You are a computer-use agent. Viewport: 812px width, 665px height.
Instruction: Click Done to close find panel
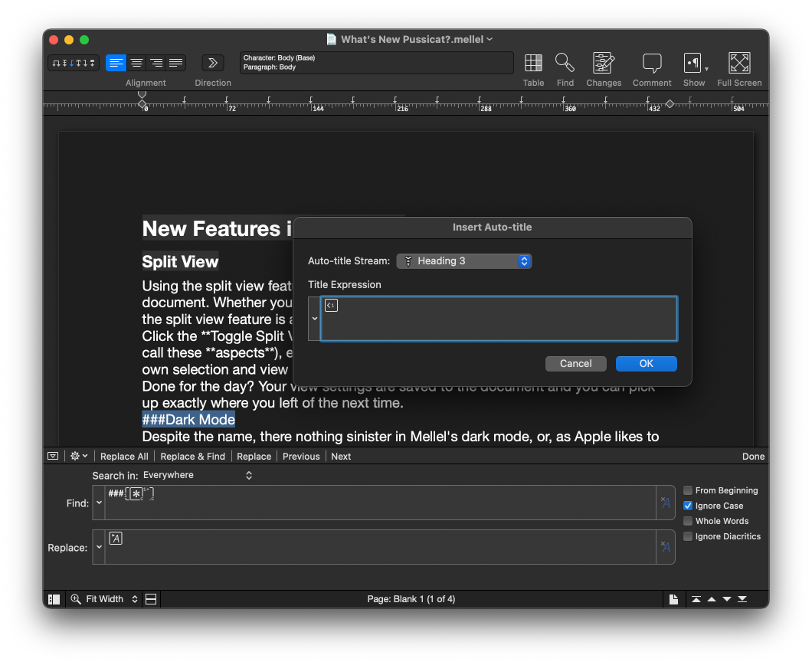point(753,457)
